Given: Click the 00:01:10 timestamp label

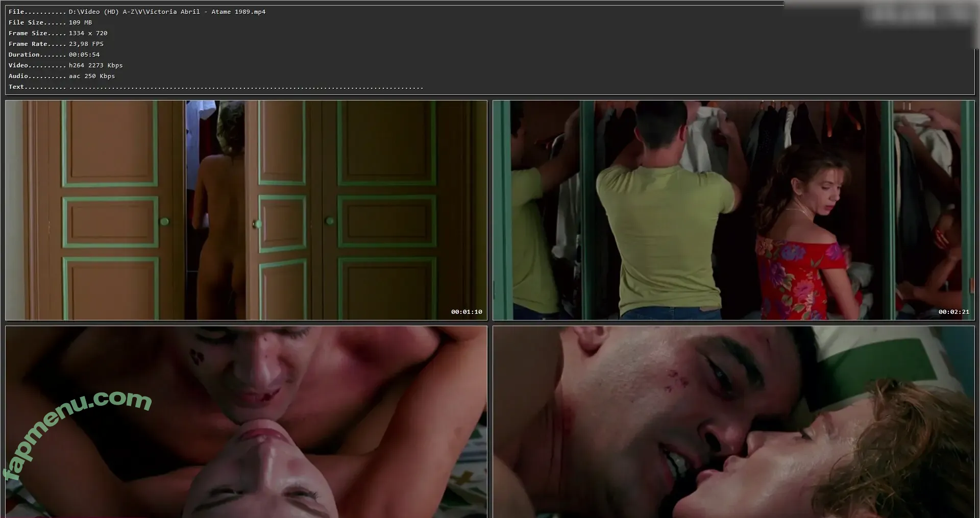Looking at the screenshot, I should pos(466,312).
